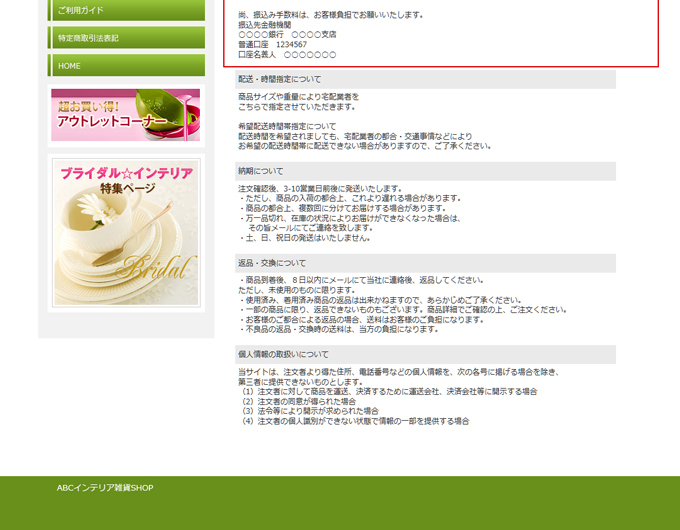Image resolution: width=680 pixels, height=530 pixels.
Task: Click the 個人情報の取扱いについて section heading
Action: 283,354
